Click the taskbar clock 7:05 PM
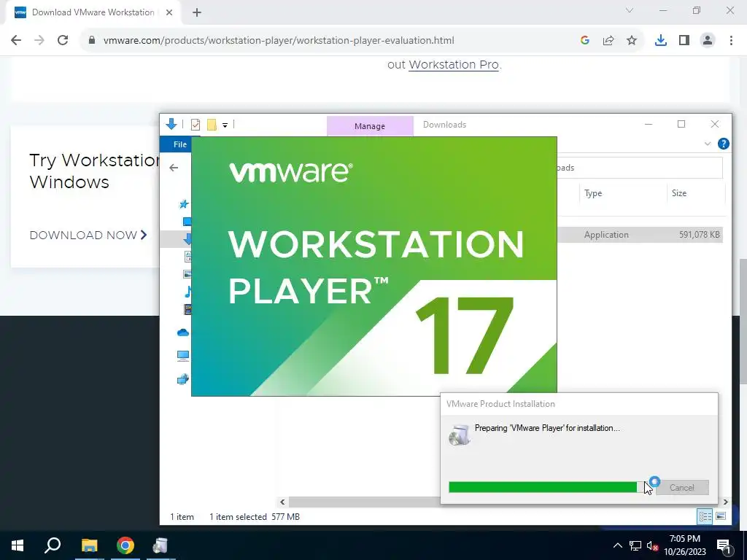The height and width of the screenshot is (560, 747). [x=685, y=539]
